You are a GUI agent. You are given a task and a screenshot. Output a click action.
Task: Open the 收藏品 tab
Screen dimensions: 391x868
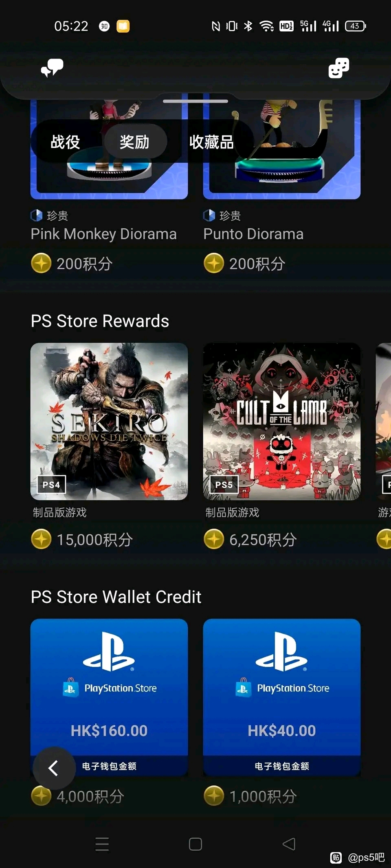[x=211, y=142]
